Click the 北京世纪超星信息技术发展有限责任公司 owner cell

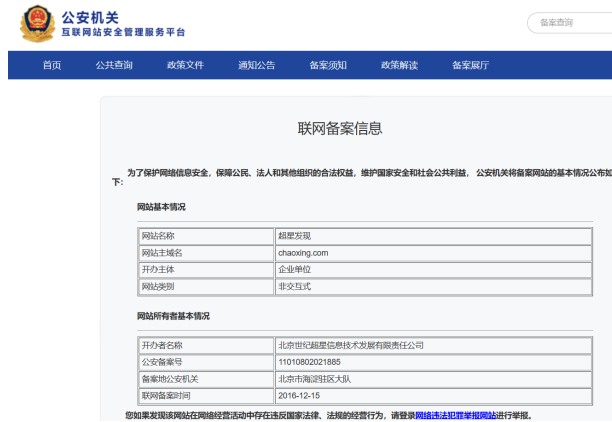click(351, 345)
